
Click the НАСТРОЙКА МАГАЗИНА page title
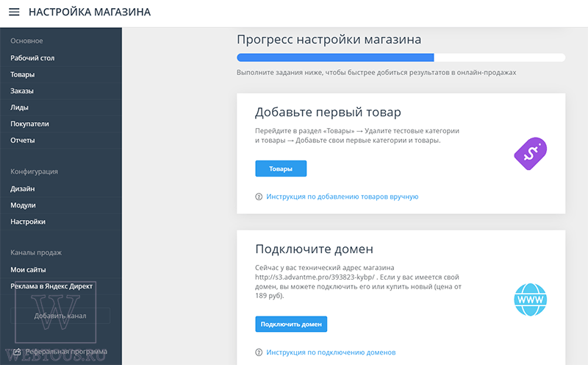90,12
